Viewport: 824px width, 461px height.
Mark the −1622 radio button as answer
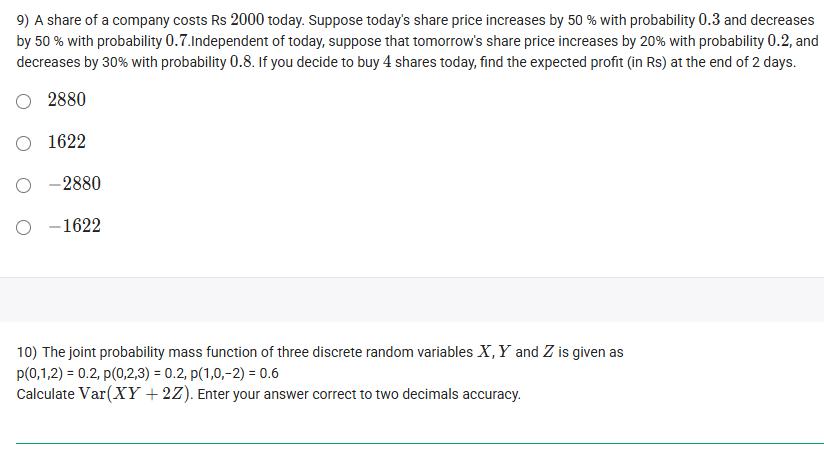click(23, 226)
